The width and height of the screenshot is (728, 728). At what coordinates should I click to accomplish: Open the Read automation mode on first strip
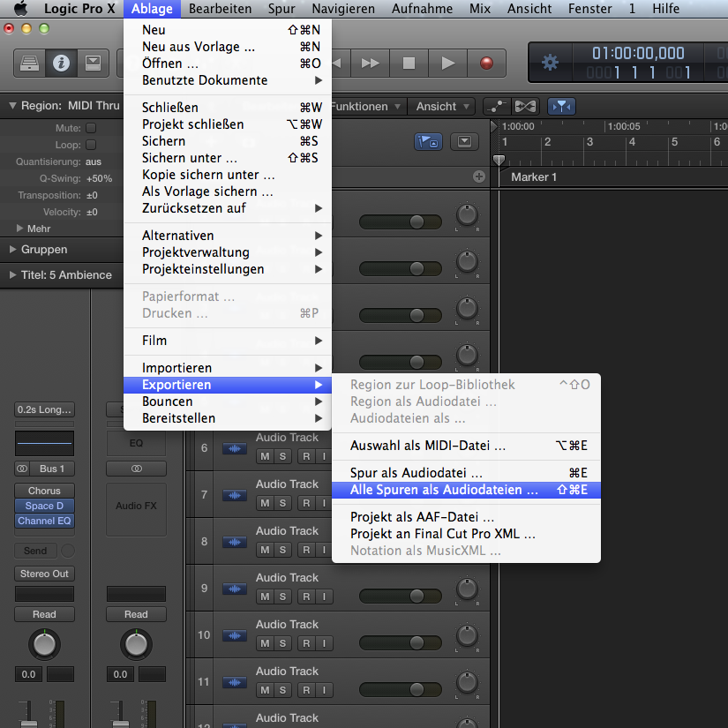44,614
